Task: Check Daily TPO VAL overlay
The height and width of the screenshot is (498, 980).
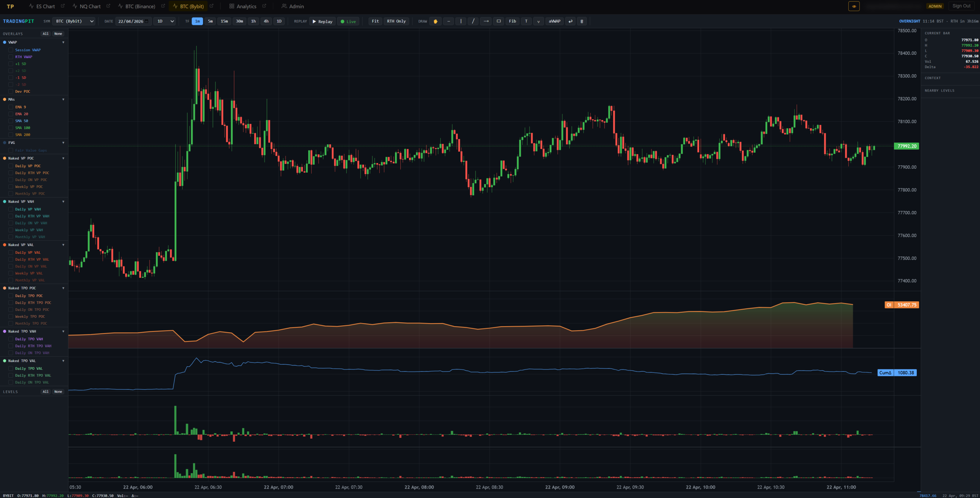Action: [x=11, y=369]
